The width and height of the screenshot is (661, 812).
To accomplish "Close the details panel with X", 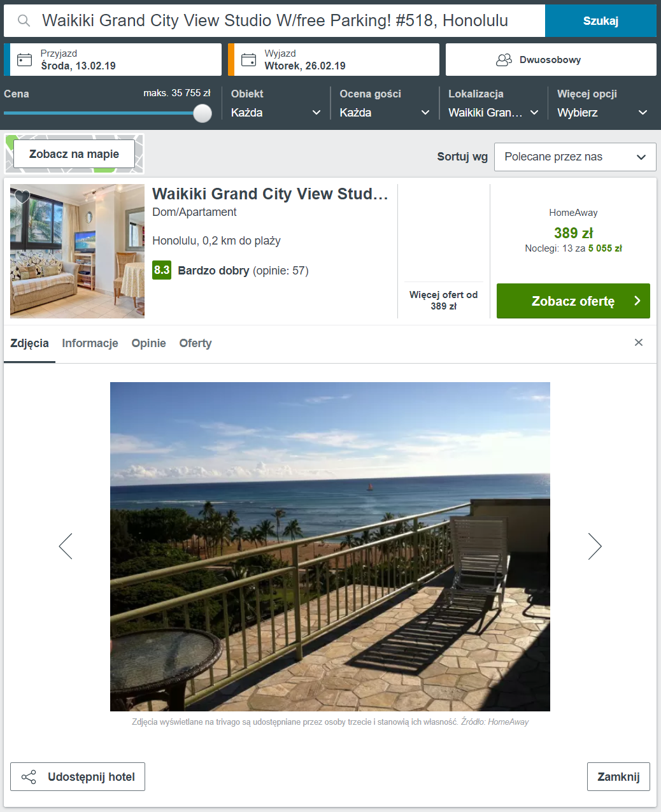I will pyautogui.click(x=639, y=343).
